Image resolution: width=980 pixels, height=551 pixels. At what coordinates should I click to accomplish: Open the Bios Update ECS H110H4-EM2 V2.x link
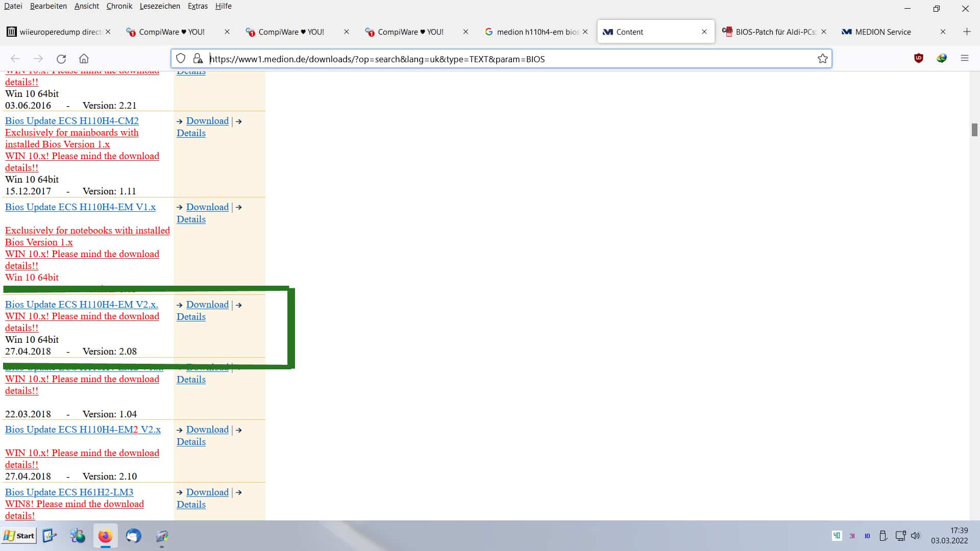[x=83, y=430]
